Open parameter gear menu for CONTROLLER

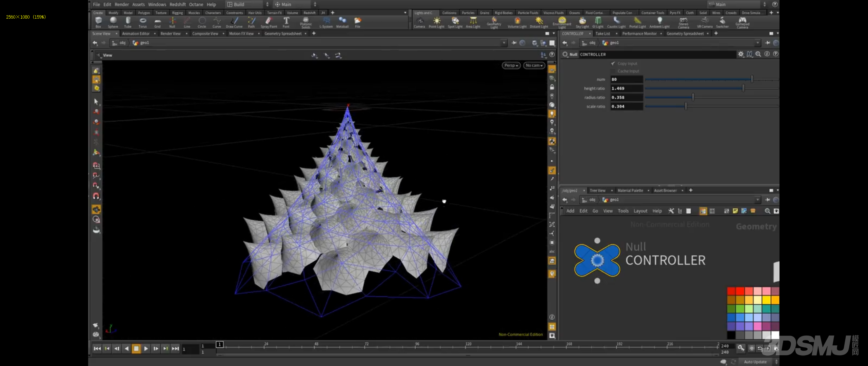click(741, 54)
